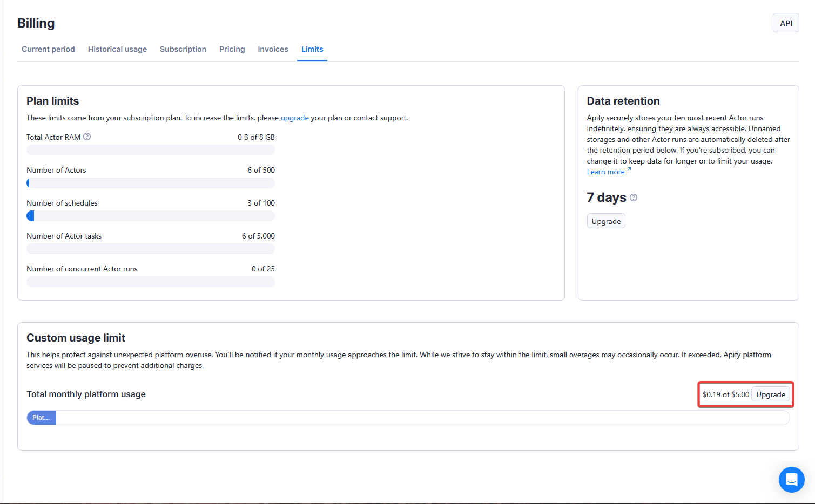Click the Upgrade button under 7 days retention
The width and height of the screenshot is (815, 504).
click(605, 221)
